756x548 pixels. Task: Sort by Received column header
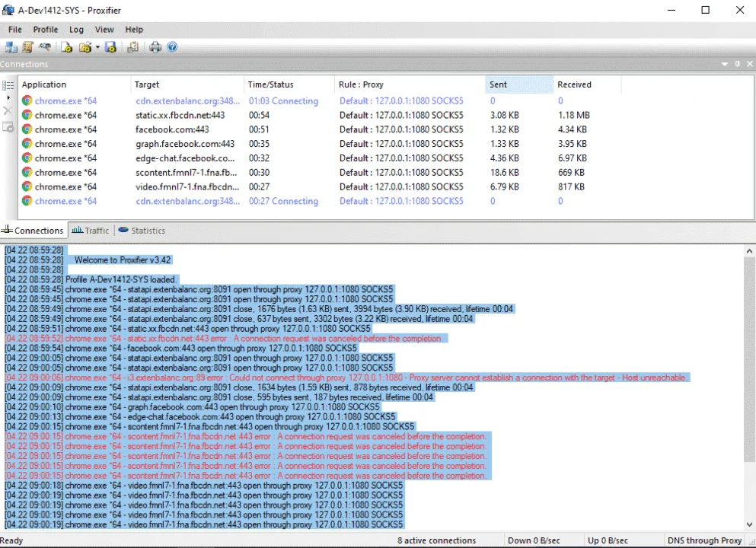click(x=587, y=84)
